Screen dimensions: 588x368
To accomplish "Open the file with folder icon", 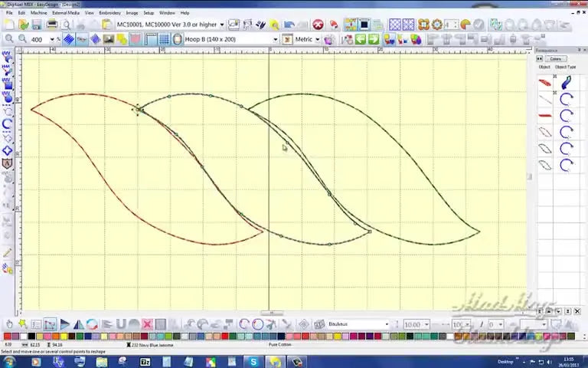I will click(x=24, y=25).
